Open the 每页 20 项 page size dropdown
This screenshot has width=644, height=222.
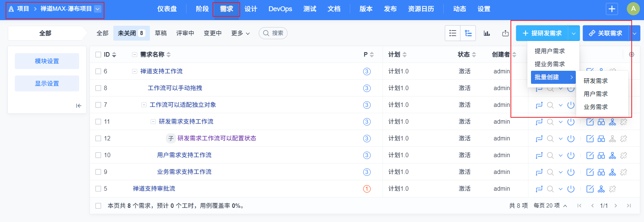[550, 206]
